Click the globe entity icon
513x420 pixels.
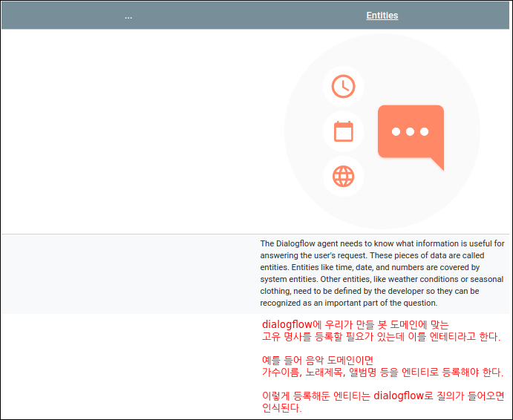point(343,177)
